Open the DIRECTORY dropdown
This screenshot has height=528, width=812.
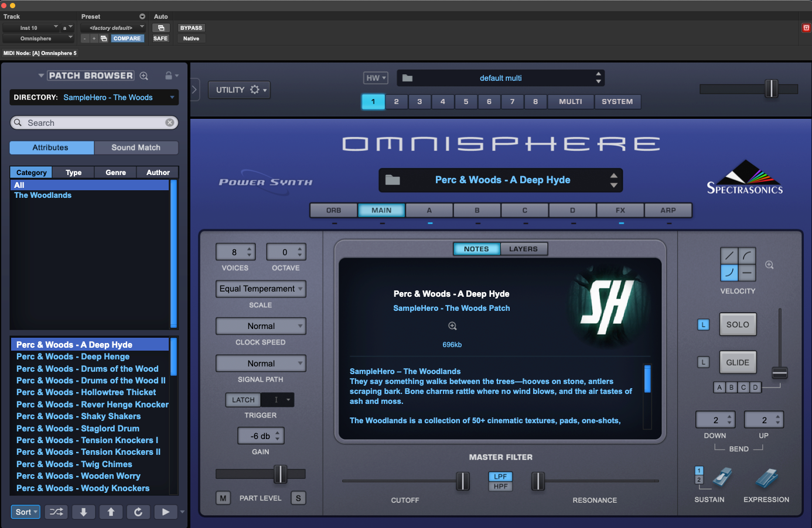pos(94,97)
